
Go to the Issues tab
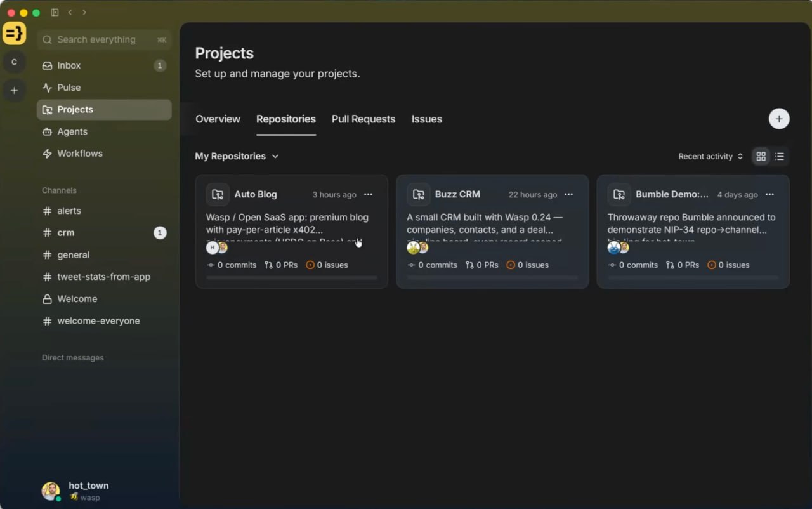click(x=427, y=119)
